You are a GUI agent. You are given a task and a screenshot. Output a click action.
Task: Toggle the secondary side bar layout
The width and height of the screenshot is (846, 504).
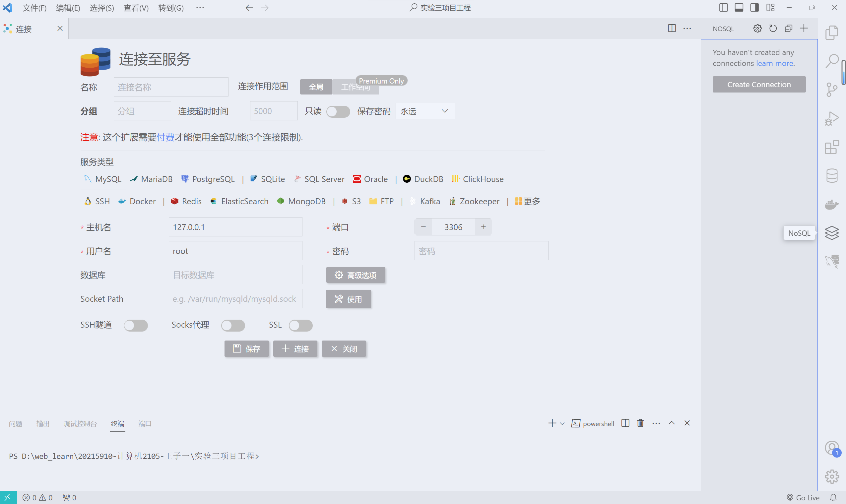(x=755, y=8)
